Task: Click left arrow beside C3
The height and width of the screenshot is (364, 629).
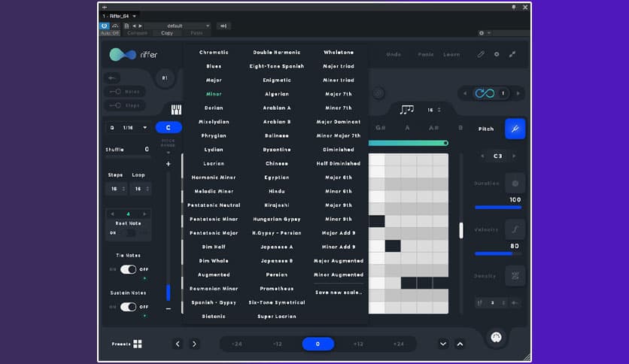Action: coord(482,156)
